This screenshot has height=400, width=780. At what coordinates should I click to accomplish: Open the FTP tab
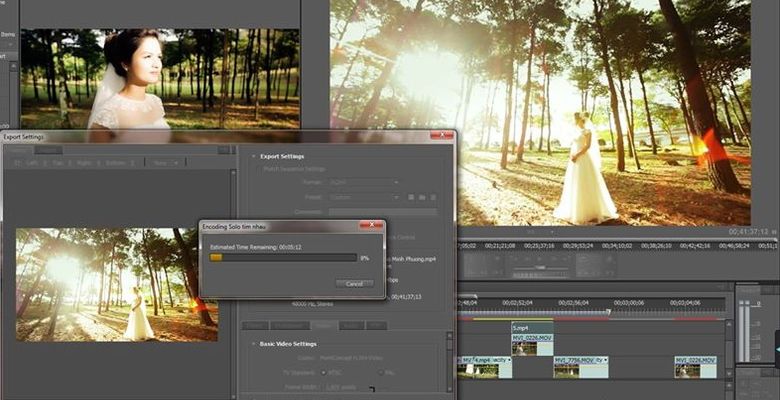click(x=376, y=325)
